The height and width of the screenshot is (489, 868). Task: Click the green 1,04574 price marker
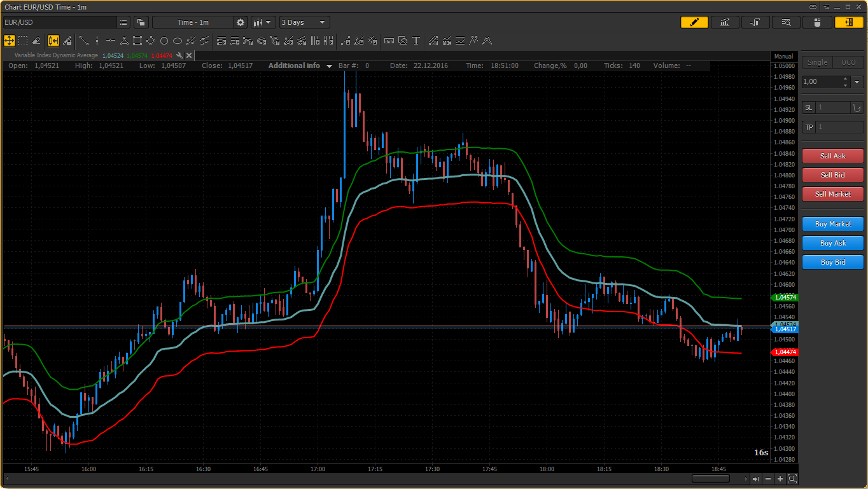(x=785, y=298)
